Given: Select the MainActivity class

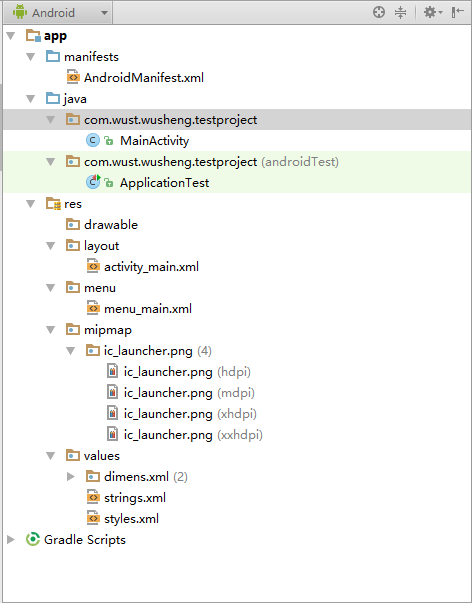Looking at the screenshot, I should pos(155,141).
